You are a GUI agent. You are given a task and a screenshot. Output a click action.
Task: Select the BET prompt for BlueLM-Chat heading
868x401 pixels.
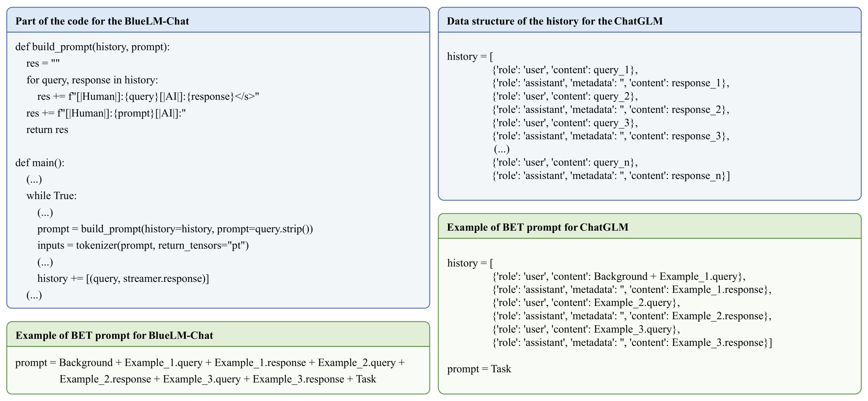[114, 336]
